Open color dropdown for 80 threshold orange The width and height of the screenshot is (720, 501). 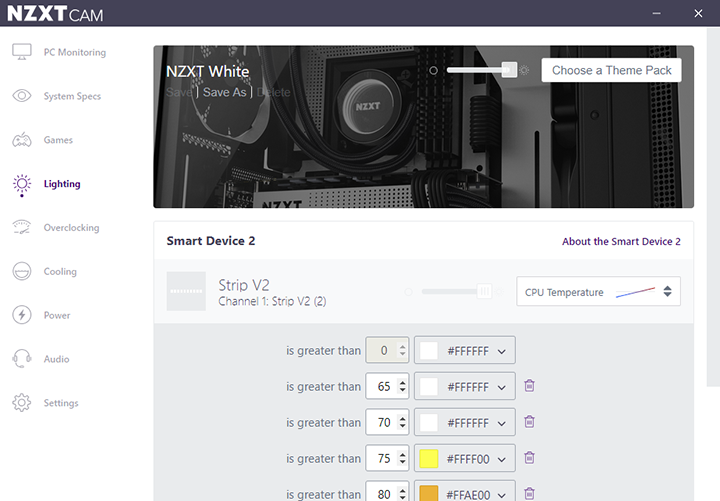(465, 493)
